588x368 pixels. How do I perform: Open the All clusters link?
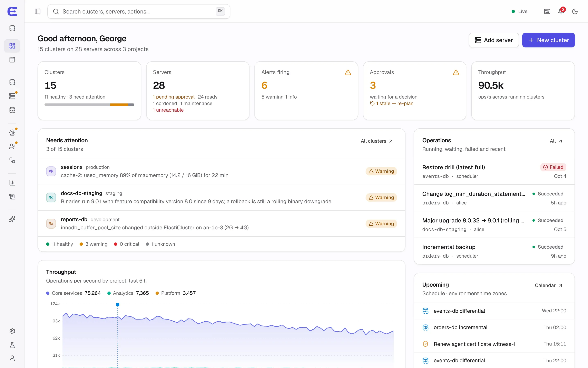tap(377, 141)
